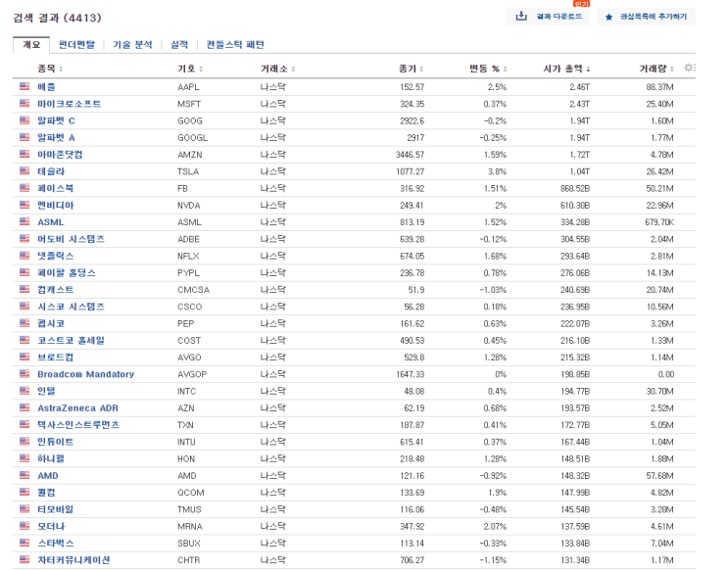Sort by the 거래량 column header

[656, 69]
